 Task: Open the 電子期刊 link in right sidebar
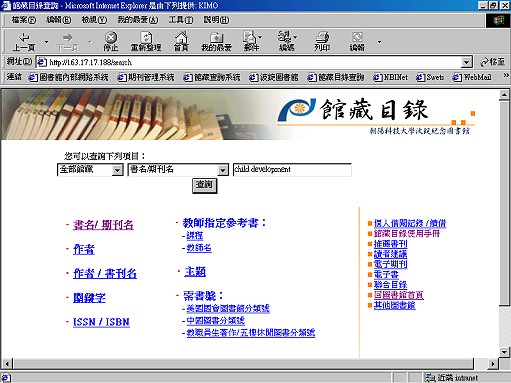click(390, 264)
